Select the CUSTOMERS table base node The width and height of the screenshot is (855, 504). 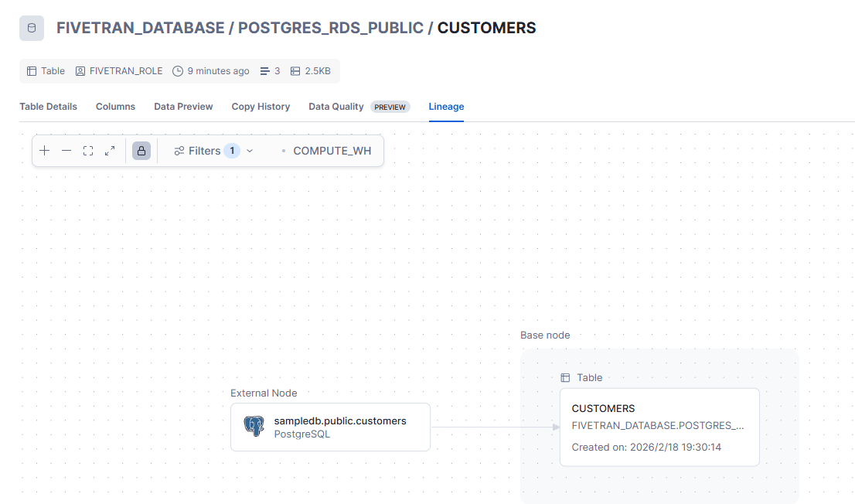[x=659, y=427]
